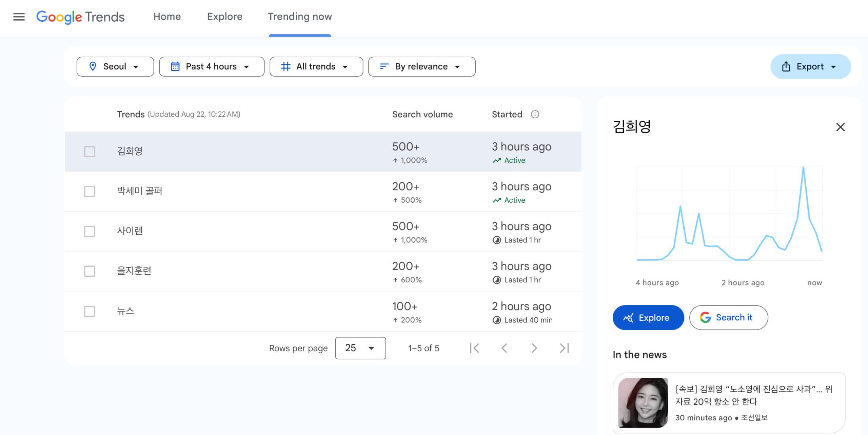Image resolution: width=868 pixels, height=435 pixels.
Task: Click the clock icon for 사이렌 Lasted 1 hr
Action: point(497,240)
